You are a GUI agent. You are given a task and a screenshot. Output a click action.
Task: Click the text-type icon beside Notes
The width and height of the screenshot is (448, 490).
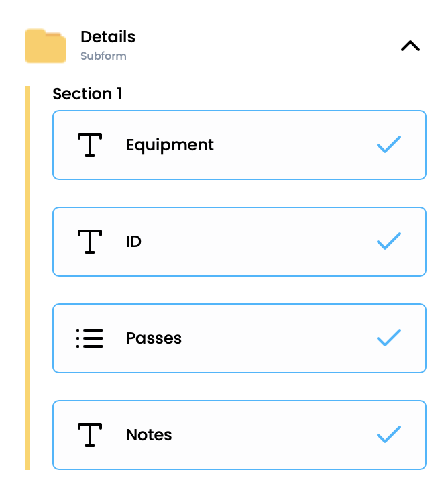(90, 435)
